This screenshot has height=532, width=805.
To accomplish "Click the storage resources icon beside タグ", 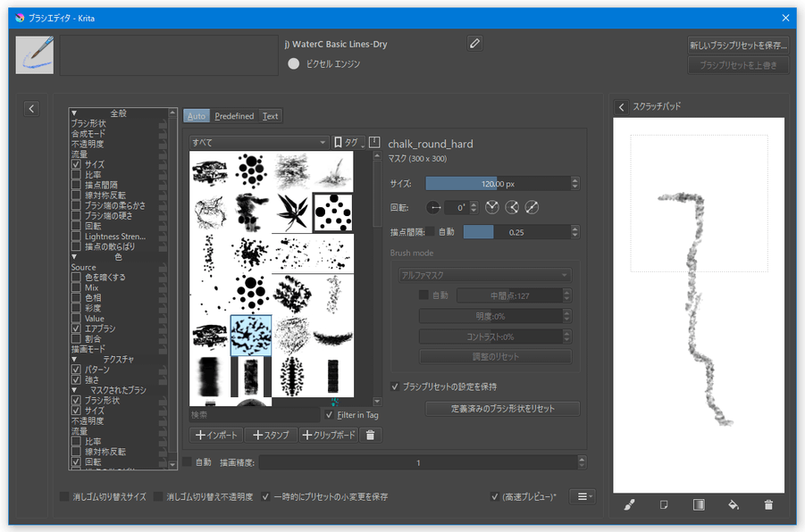I will (374, 142).
